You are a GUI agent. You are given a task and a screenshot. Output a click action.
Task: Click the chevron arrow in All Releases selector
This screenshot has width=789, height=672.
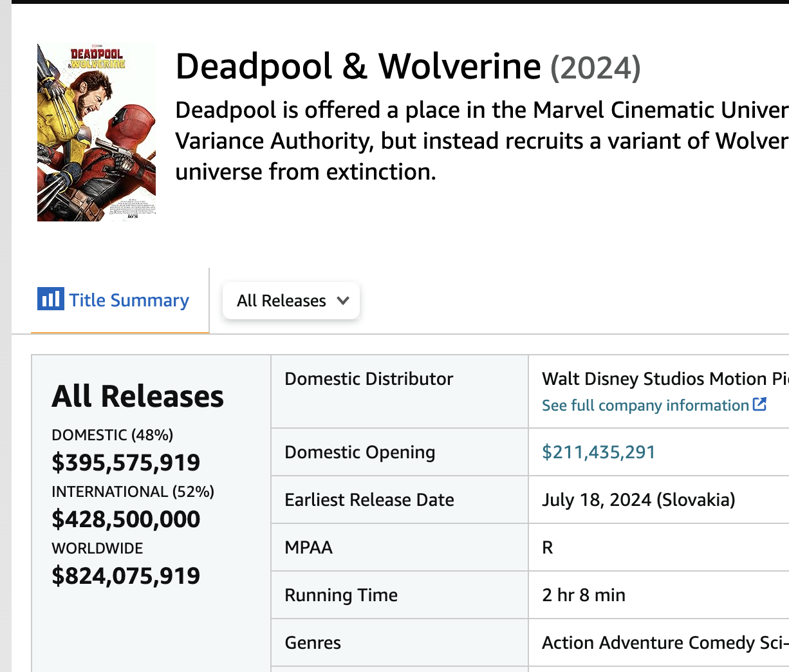(x=343, y=301)
